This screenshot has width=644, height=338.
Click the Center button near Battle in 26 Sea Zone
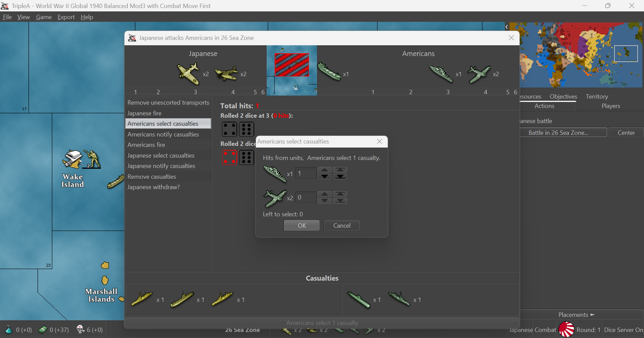pyautogui.click(x=626, y=132)
